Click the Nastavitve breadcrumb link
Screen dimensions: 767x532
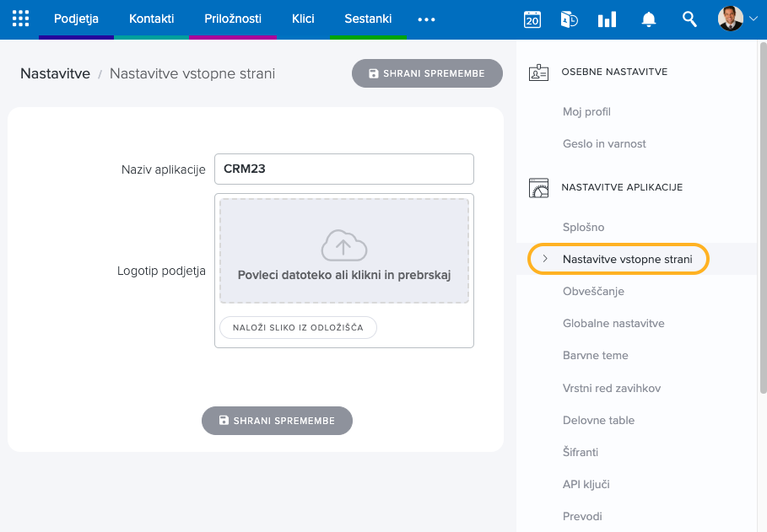pyautogui.click(x=55, y=73)
